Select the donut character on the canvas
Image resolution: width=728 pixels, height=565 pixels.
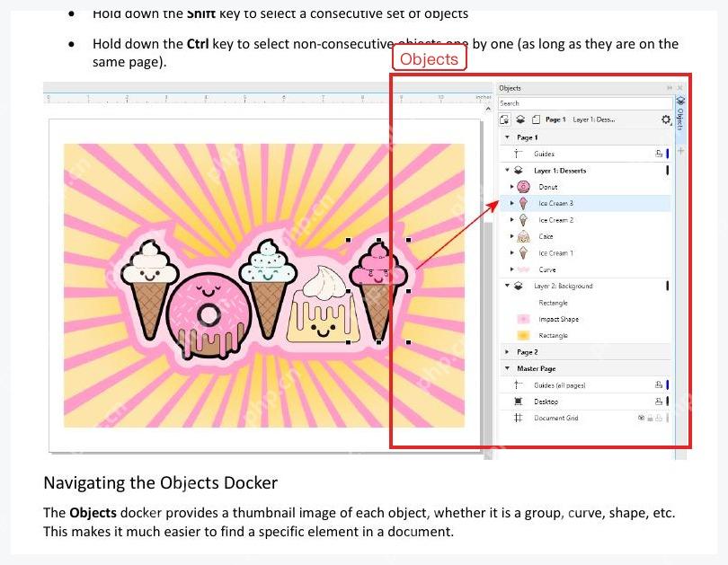tap(209, 315)
